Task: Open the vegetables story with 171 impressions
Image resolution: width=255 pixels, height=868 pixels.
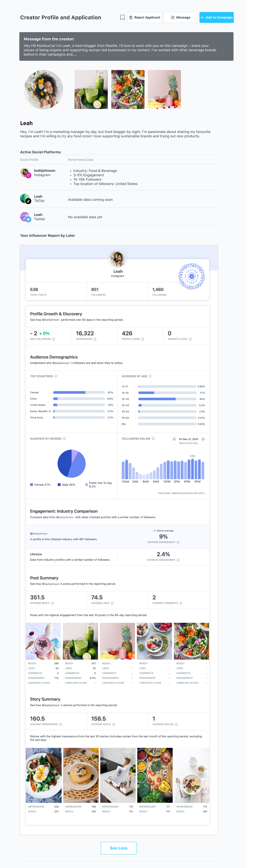Action: pyautogui.click(x=155, y=775)
